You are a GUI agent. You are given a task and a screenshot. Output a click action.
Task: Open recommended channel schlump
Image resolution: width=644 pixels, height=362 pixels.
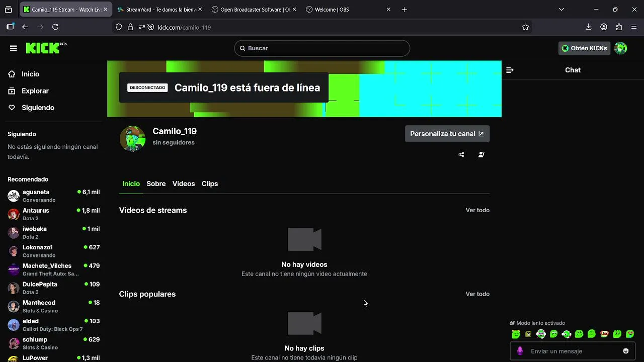[53, 343]
